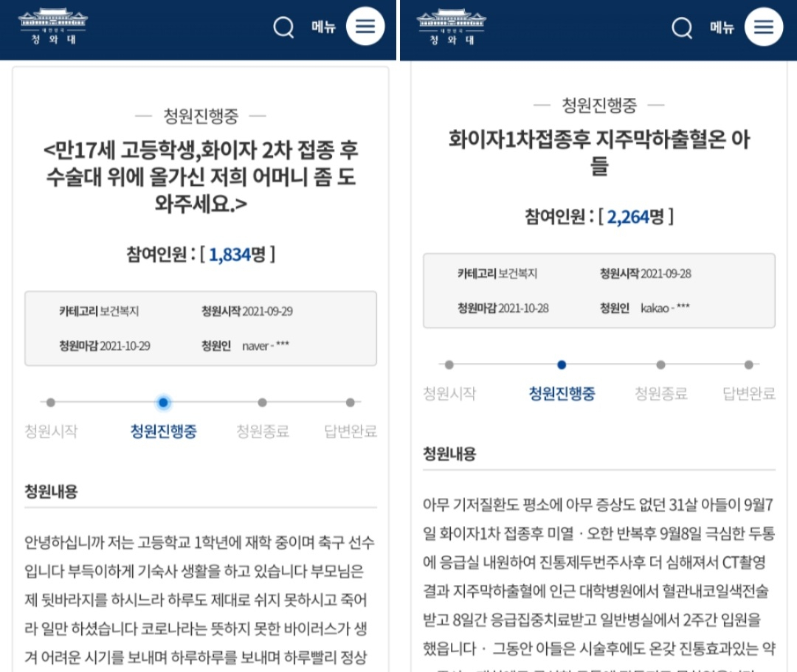Click 청원종료 step label in left screen
The image size is (797, 672).
pyautogui.click(x=262, y=432)
